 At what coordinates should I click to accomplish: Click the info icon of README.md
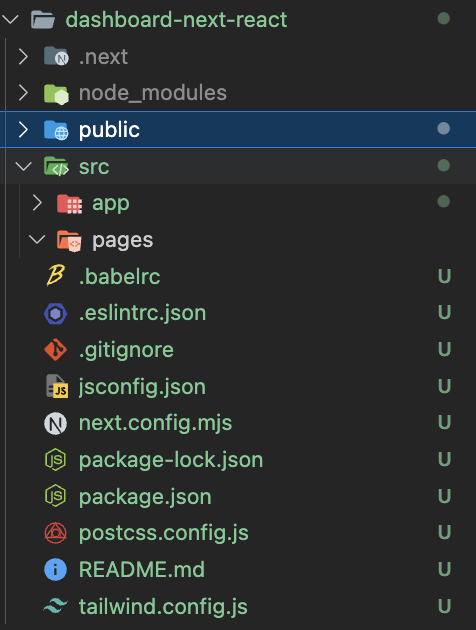point(55,570)
